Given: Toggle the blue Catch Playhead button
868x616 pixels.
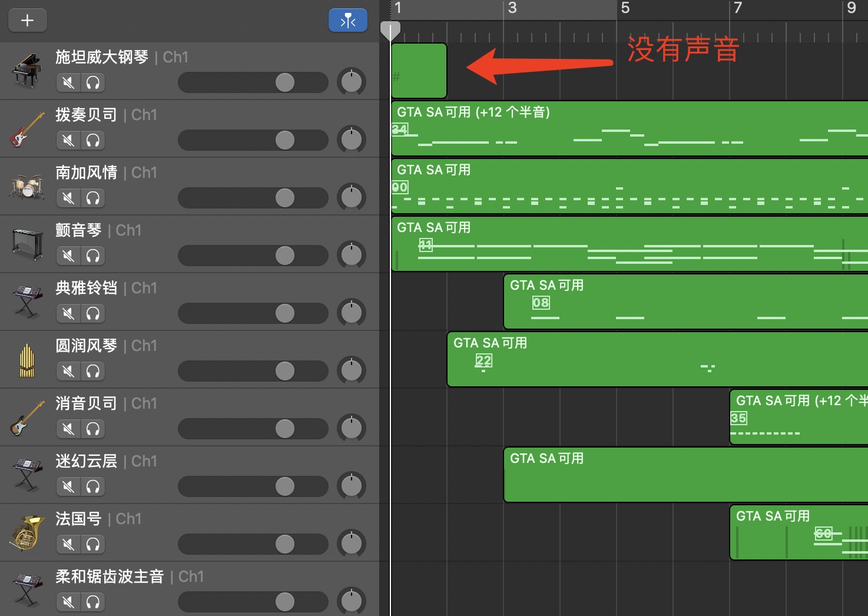Looking at the screenshot, I should 348,21.
